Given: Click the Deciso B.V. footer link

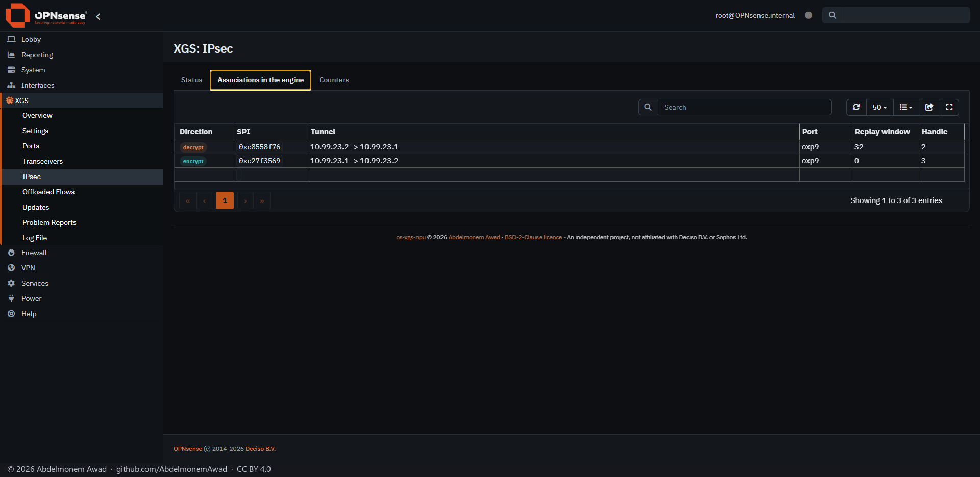Looking at the screenshot, I should point(260,449).
